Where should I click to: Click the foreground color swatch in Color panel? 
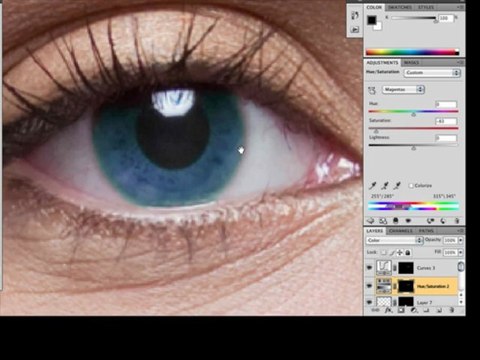(x=372, y=20)
